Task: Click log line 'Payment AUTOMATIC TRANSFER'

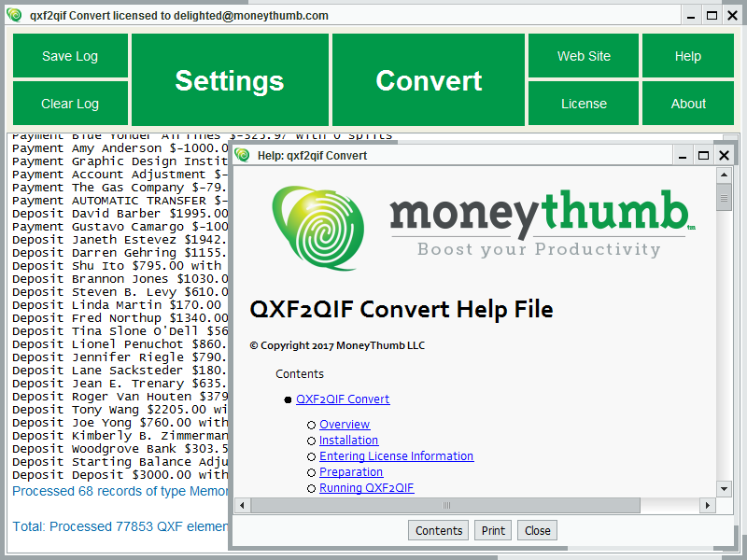Action: point(120,201)
